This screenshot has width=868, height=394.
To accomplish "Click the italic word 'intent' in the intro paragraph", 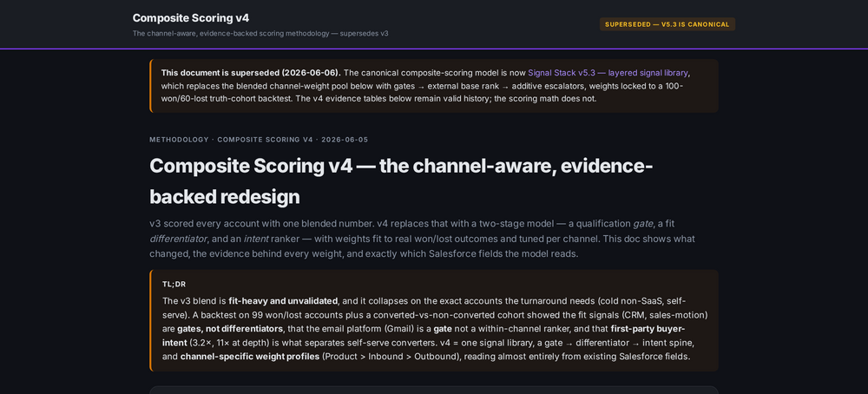I will [256, 239].
